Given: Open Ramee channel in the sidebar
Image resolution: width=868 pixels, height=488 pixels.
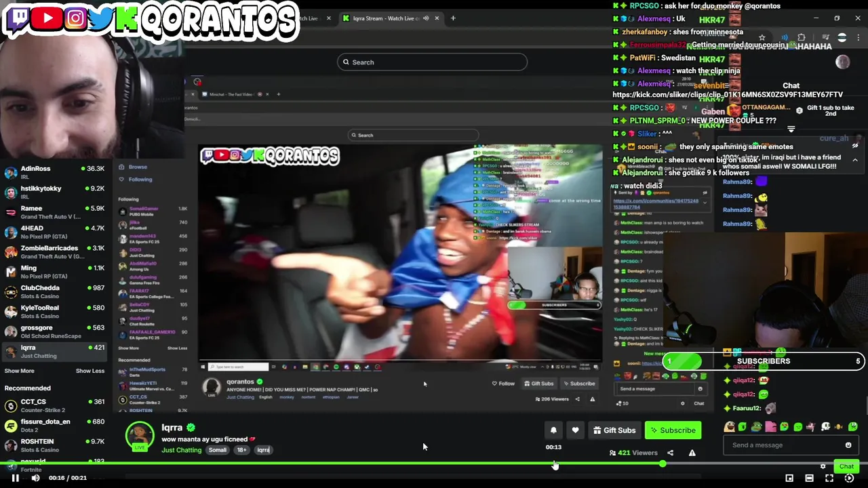Looking at the screenshot, I should pyautogui.click(x=56, y=212).
